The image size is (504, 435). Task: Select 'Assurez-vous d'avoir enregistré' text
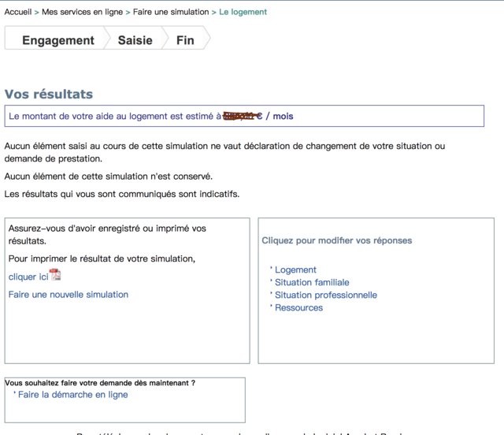pyautogui.click(x=107, y=235)
